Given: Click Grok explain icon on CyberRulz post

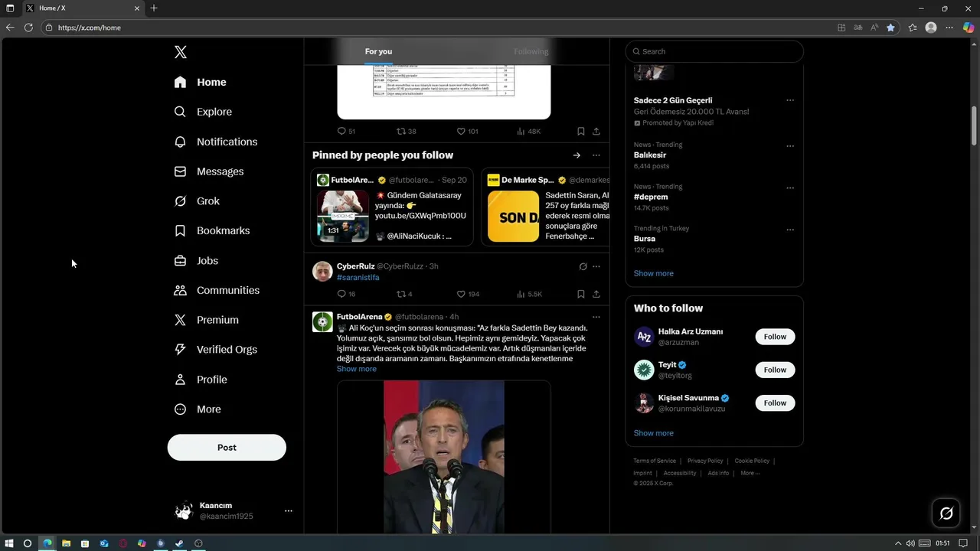Looking at the screenshot, I should pos(583,266).
